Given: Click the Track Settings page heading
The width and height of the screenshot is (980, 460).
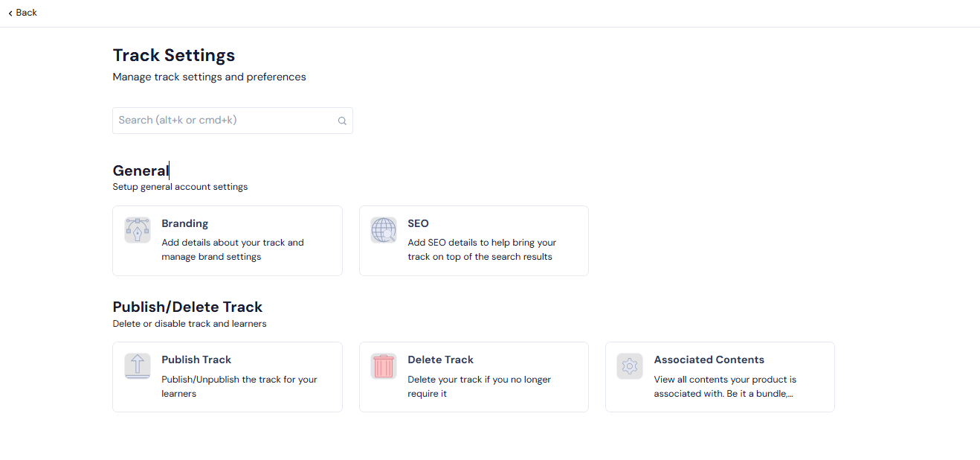Looking at the screenshot, I should click(173, 55).
